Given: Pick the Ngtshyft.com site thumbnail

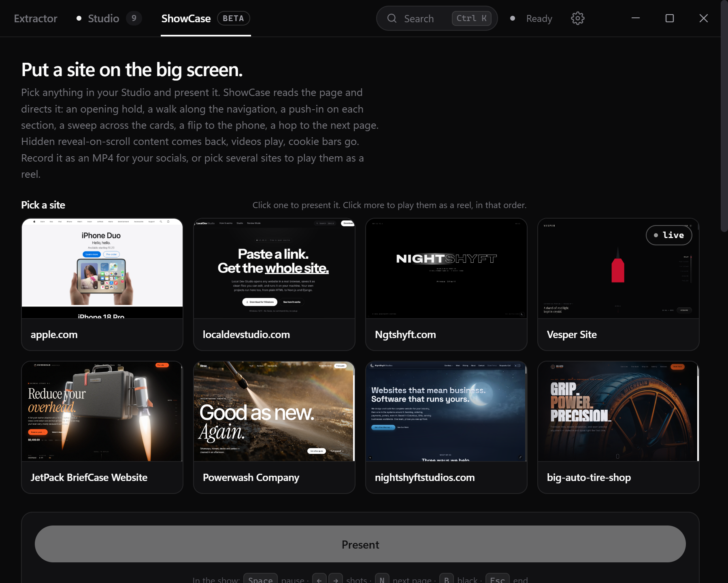Looking at the screenshot, I should tap(446, 268).
